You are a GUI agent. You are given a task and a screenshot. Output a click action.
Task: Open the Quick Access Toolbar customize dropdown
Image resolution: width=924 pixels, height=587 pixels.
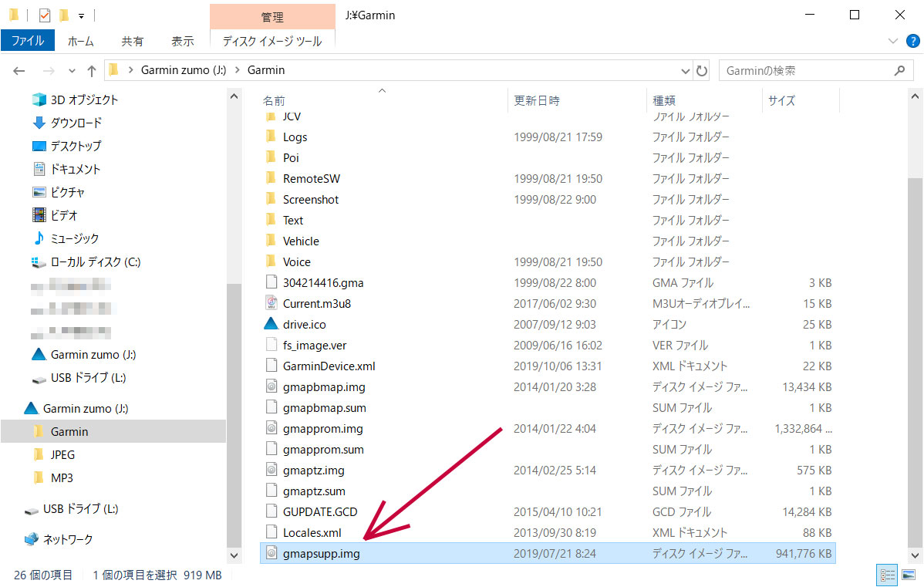[x=81, y=16]
